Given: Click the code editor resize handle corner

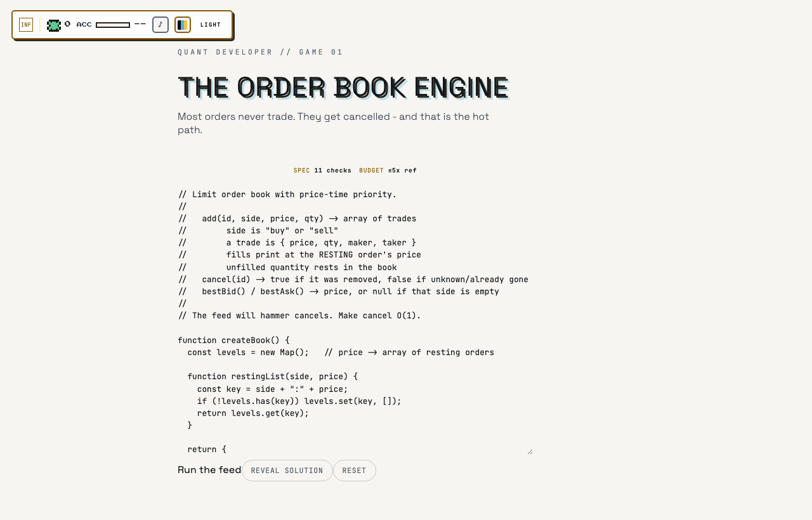Looking at the screenshot, I should coord(530,452).
